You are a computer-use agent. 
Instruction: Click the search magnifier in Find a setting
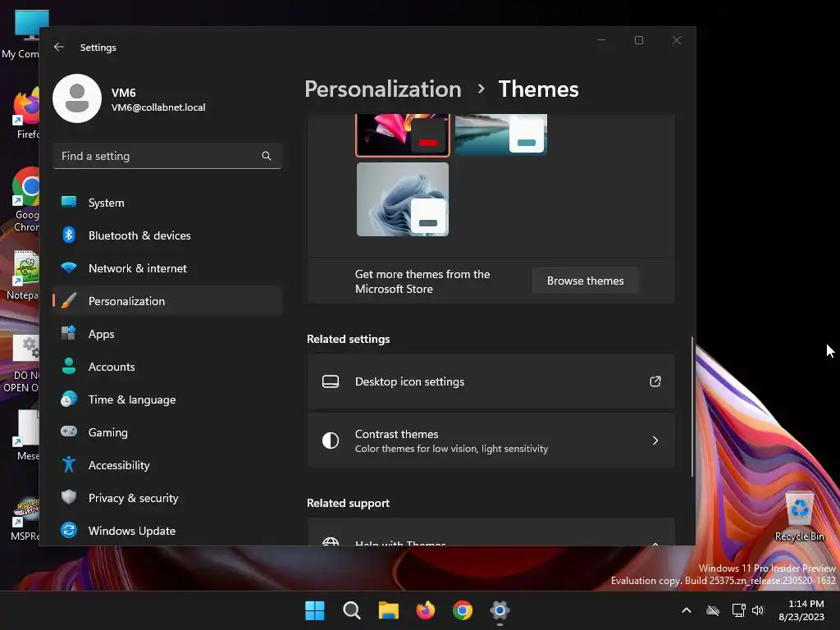pos(267,156)
